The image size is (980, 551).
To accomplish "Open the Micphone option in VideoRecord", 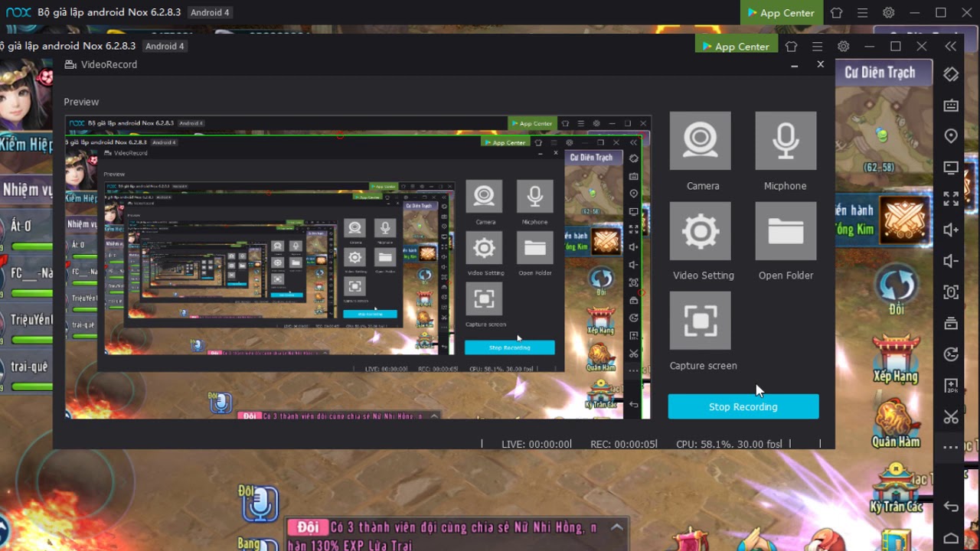I will 786,141.
